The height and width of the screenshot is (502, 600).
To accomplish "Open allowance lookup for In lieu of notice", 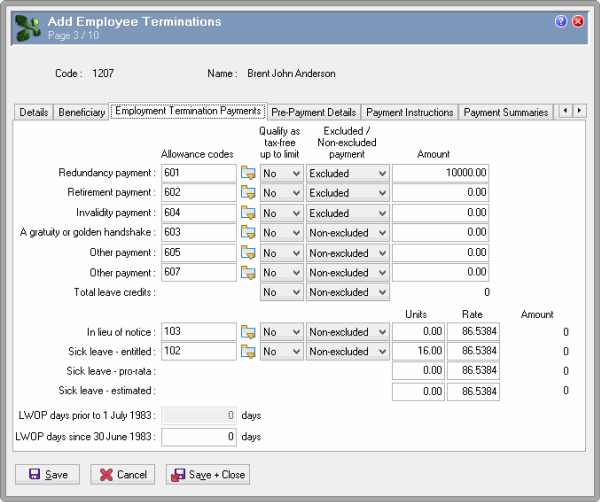I will coord(248,332).
